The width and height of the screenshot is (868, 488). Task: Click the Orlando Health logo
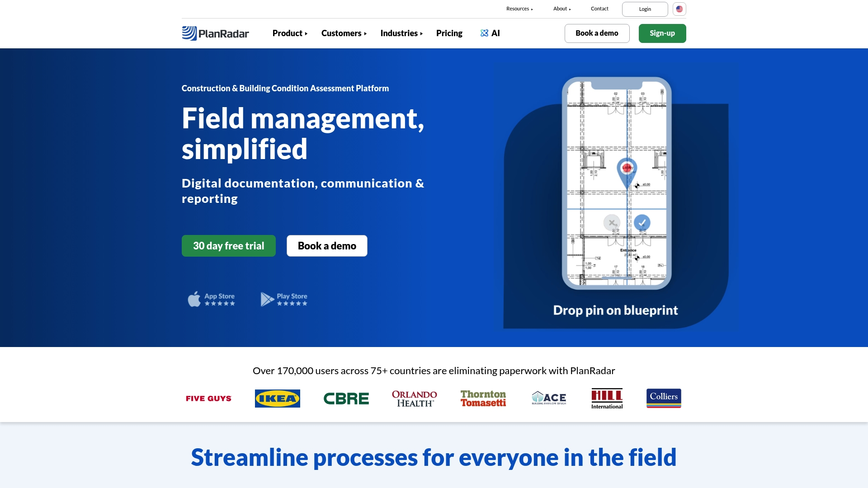(x=414, y=398)
